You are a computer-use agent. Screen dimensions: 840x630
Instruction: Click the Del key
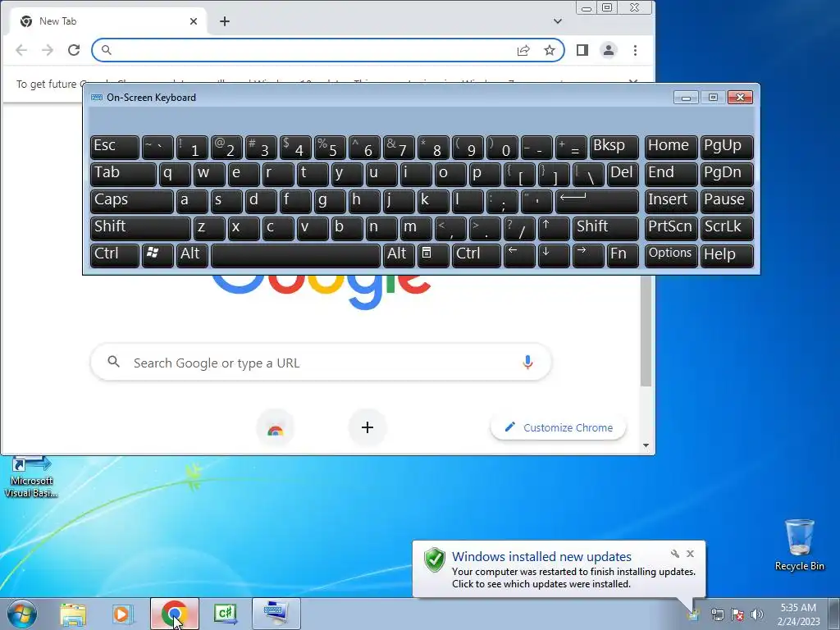(x=623, y=174)
